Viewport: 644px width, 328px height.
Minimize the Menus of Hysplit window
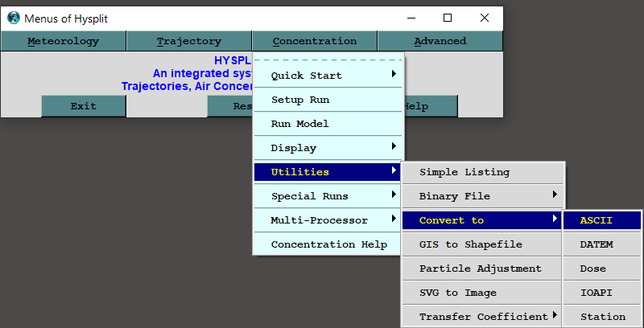[411, 18]
